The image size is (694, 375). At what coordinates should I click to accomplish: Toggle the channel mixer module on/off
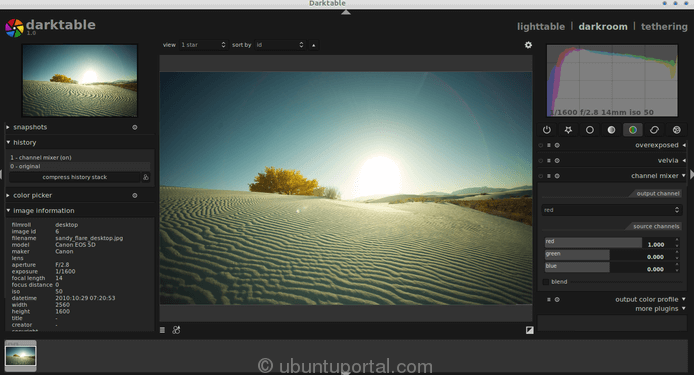tap(540, 176)
